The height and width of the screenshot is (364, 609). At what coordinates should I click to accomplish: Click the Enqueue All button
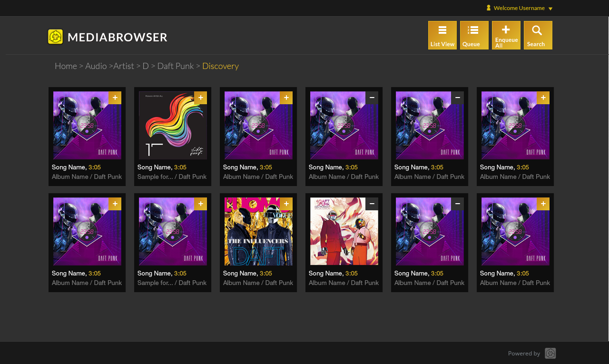pyautogui.click(x=506, y=35)
